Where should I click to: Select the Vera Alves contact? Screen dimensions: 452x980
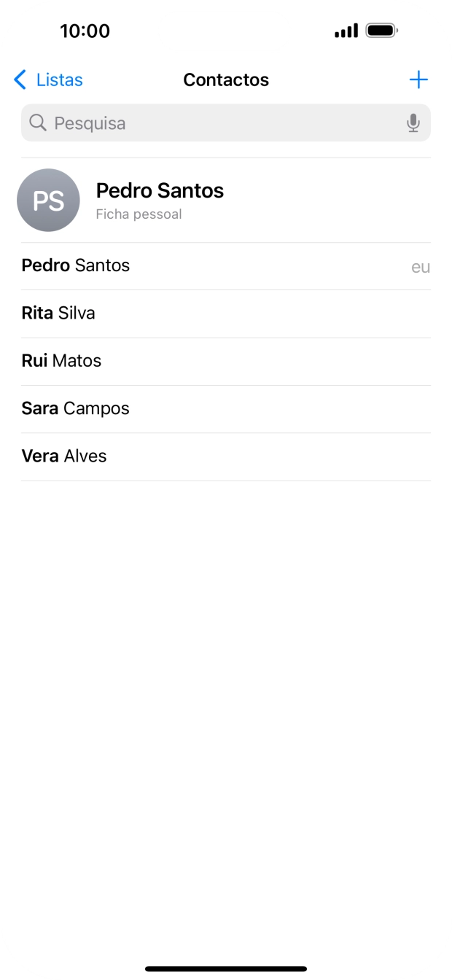pyautogui.click(x=64, y=456)
